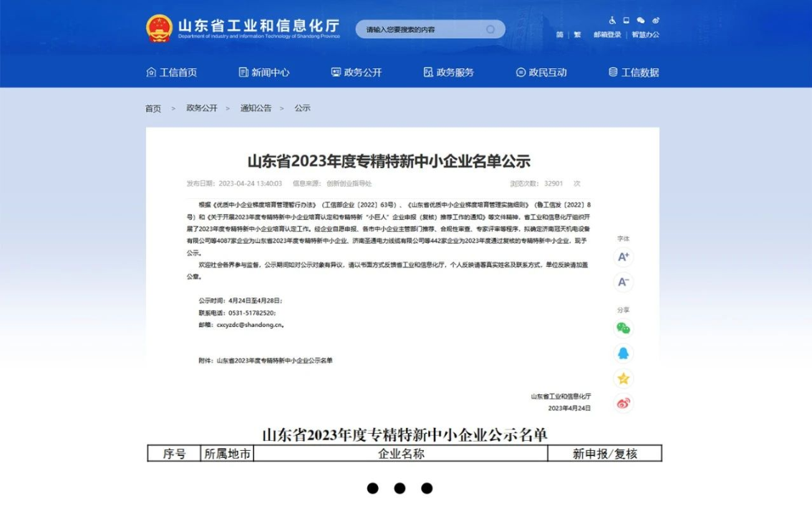Click the phone number 0531-51782520
The height and width of the screenshot is (506, 812).
tap(251, 313)
